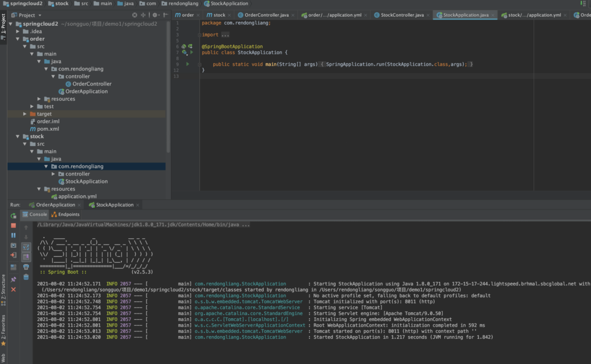Click the Exit icon with red arrow
The width and height of the screenshot is (591, 364).
pyautogui.click(x=13, y=255)
